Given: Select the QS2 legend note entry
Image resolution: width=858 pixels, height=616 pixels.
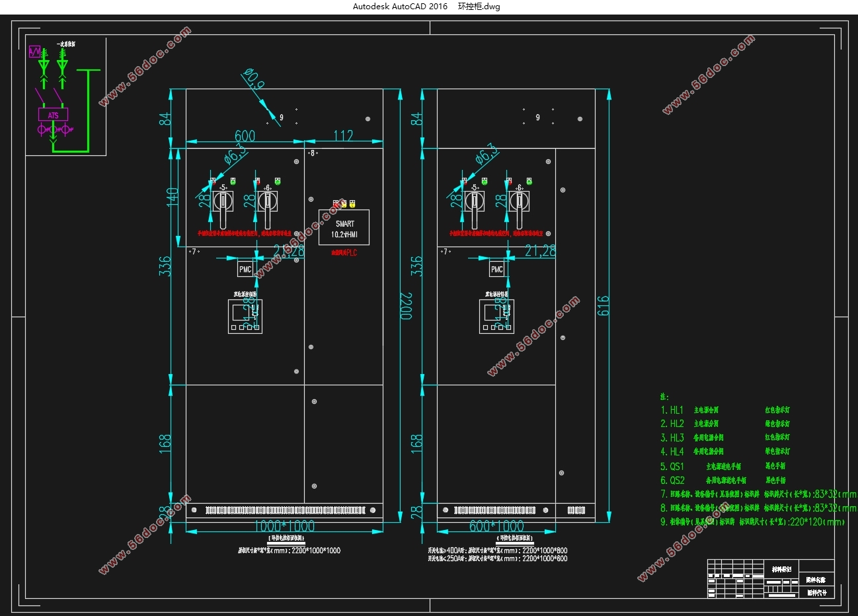Looking at the screenshot, I should (673, 481).
